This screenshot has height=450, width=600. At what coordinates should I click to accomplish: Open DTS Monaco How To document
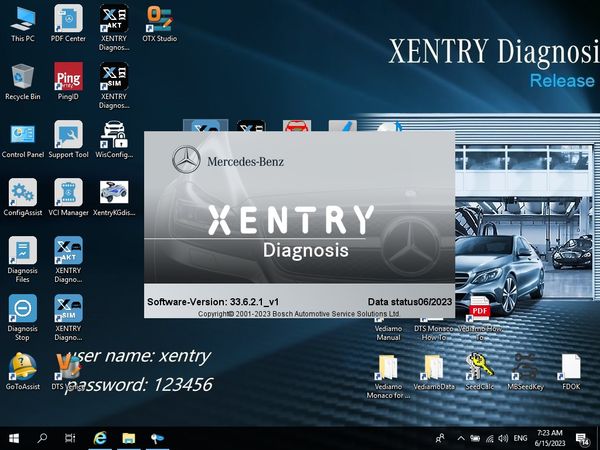click(x=434, y=329)
